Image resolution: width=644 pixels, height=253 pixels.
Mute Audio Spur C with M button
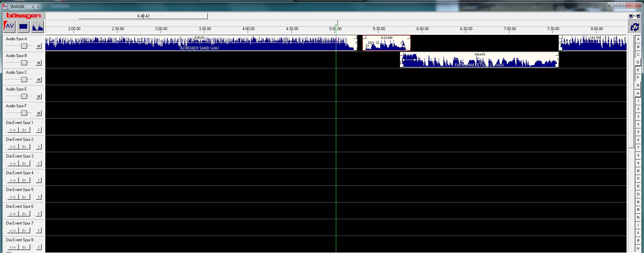pos(39,80)
